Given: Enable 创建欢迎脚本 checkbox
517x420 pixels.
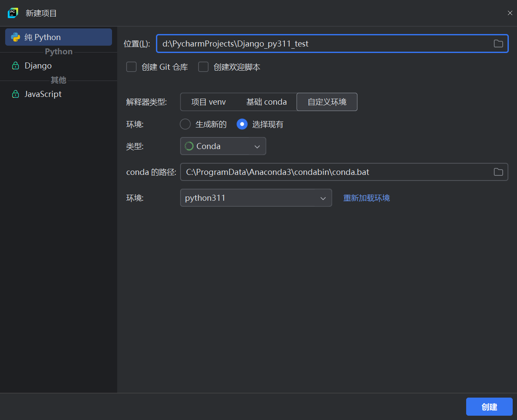Looking at the screenshot, I should (203, 67).
